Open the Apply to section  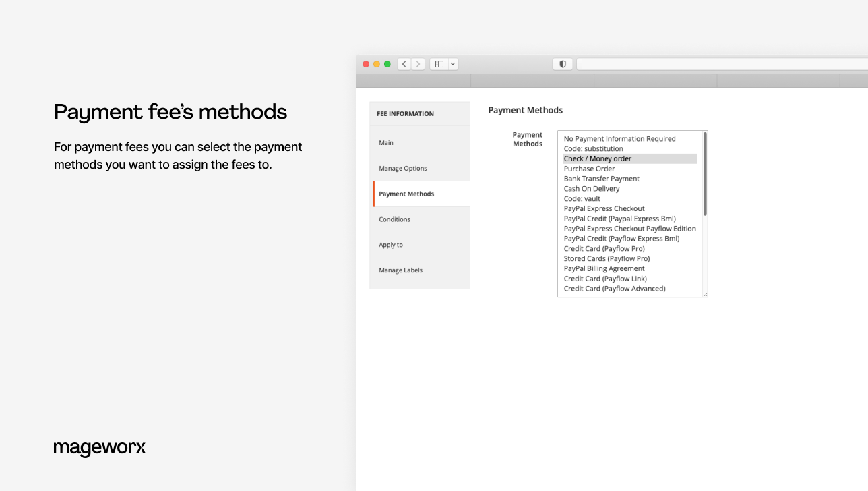391,245
